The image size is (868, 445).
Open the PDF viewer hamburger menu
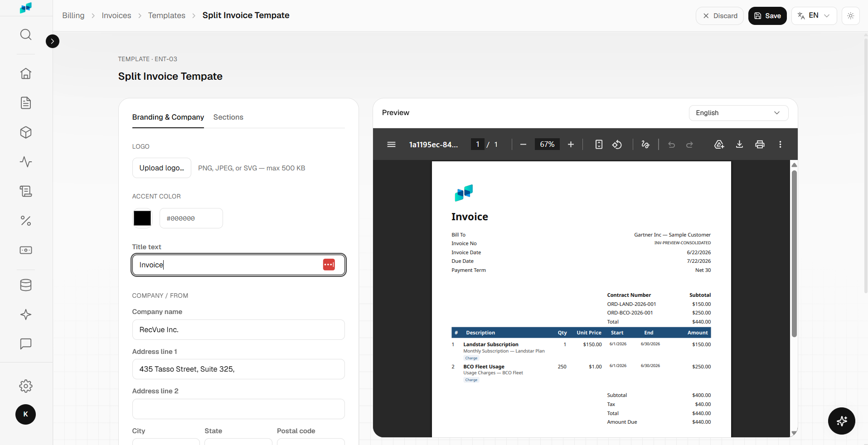[391, 145]
